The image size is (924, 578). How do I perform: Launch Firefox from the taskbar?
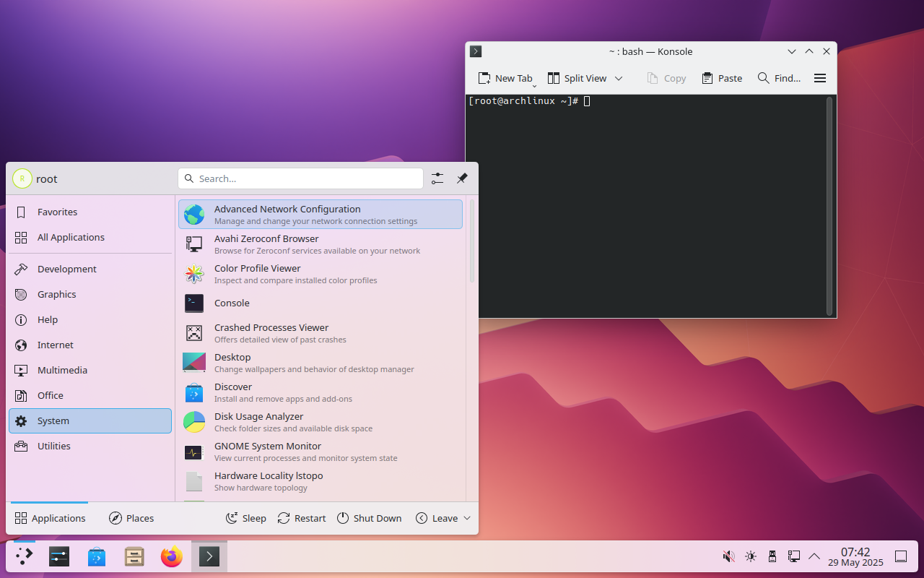(x=172, y=556)
